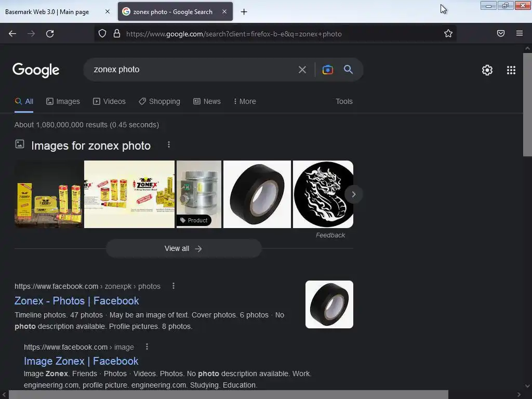532x399 pixels.
Task: Click the address bar URL
Action: coord(234,34)
